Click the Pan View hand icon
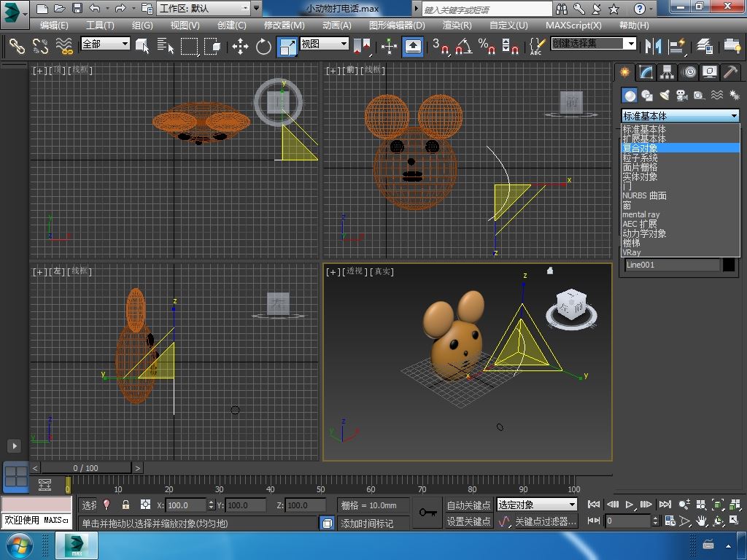The width and height of the screenshot is (747, 560). pos(701,521)
